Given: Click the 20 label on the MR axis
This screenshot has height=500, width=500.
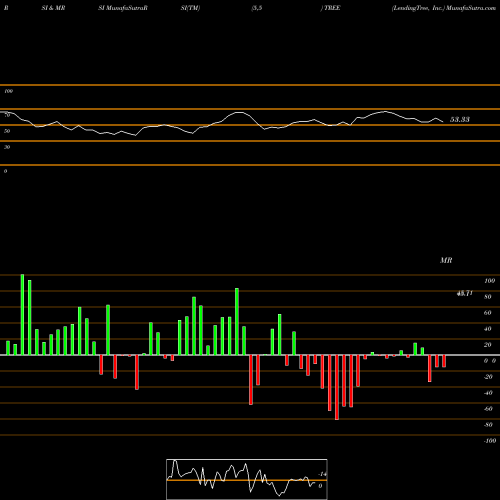Looking at the screenshot, I should pyautogui.click(x=488, y=345).
